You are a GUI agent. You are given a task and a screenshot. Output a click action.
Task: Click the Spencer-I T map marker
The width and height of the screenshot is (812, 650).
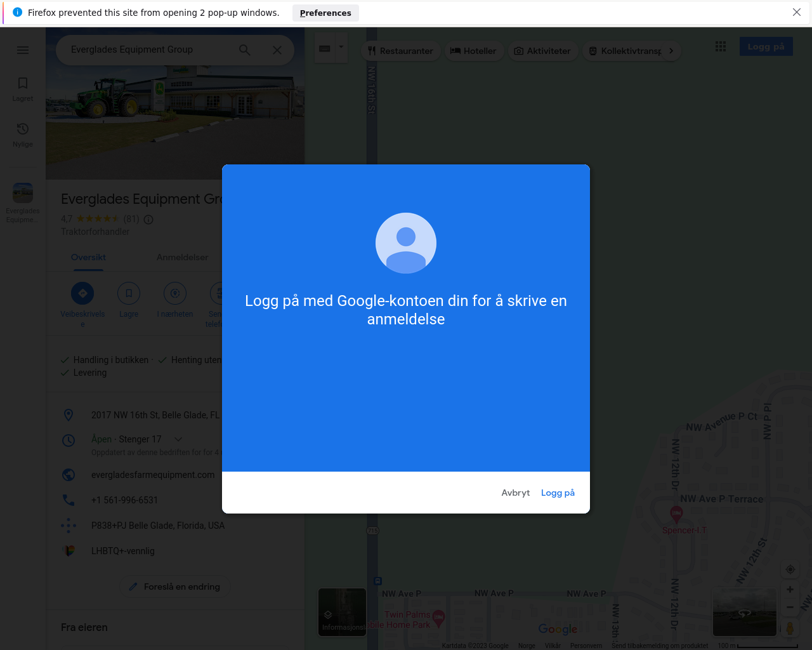pos(676,514)
